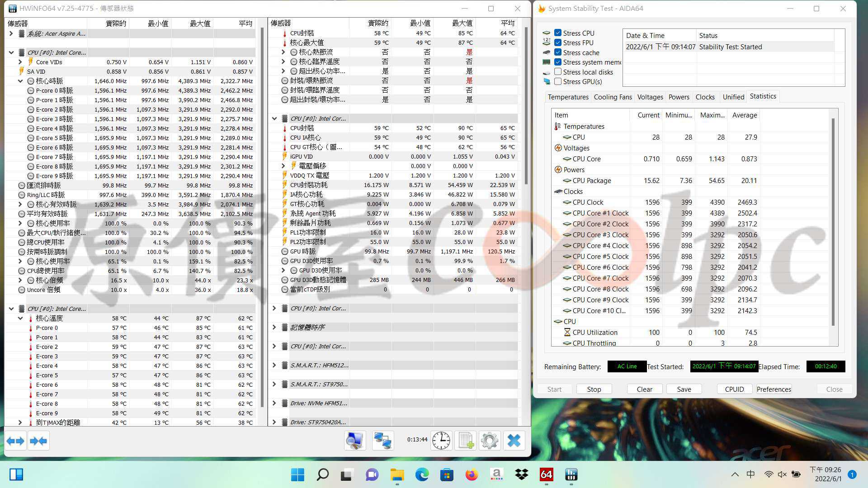868x488 pixels.
Task: Enable the Stress local disks checkbox
Action: tap(558, 72)
